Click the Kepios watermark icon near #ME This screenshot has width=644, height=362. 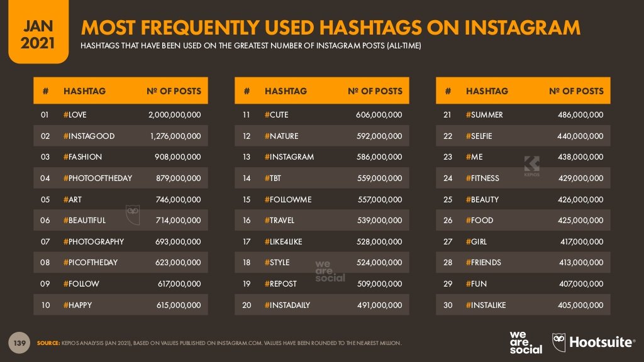531,166
